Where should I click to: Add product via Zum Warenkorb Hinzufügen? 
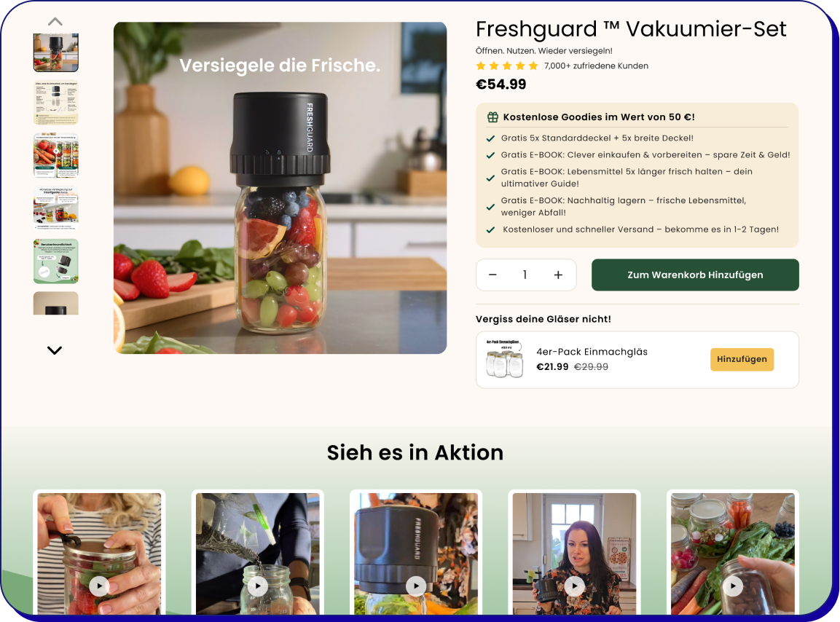(x=695, y=275)
